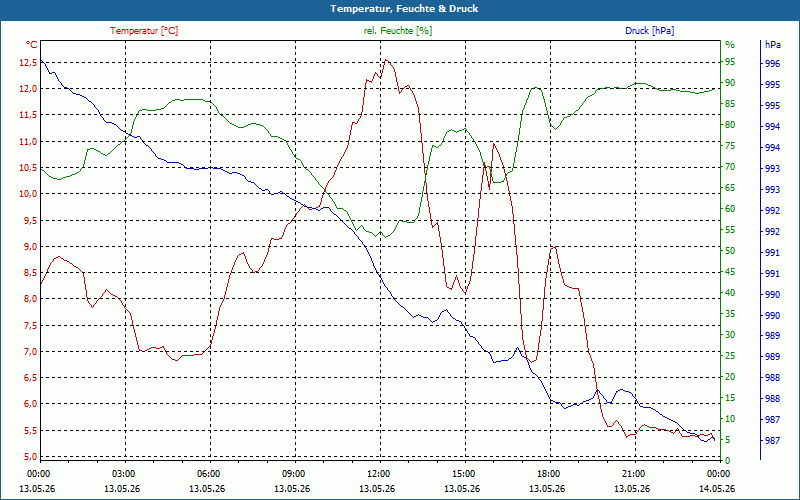Click green humidity axis value "35"

(x=730, y=314)
